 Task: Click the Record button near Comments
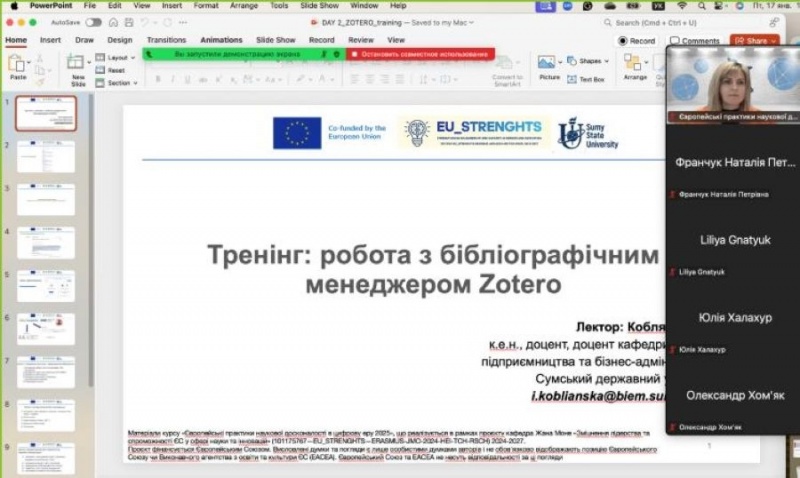[637, 41]
